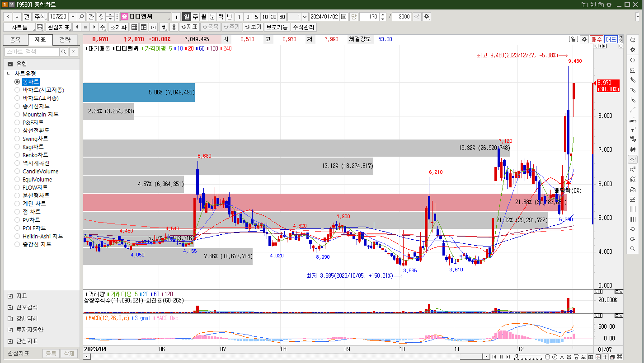Click the 매도 sell button
This screenshot has width=644, height=363.
[x=611, y=39]
